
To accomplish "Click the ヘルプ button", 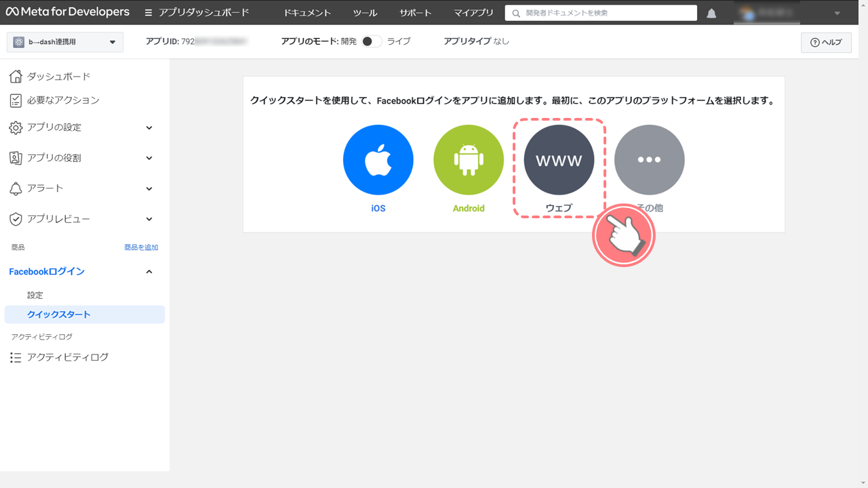I will (x=826, y=42).
